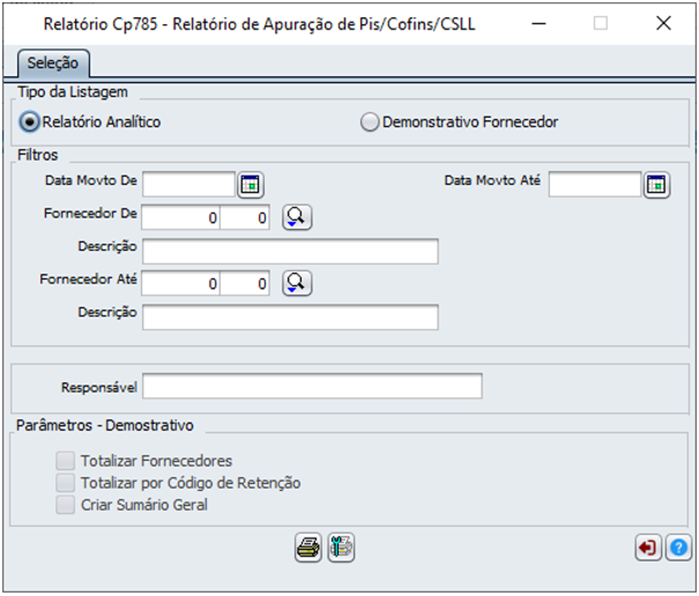
Task: Search supplier for Fornecedor De
Action: [297, 217]
